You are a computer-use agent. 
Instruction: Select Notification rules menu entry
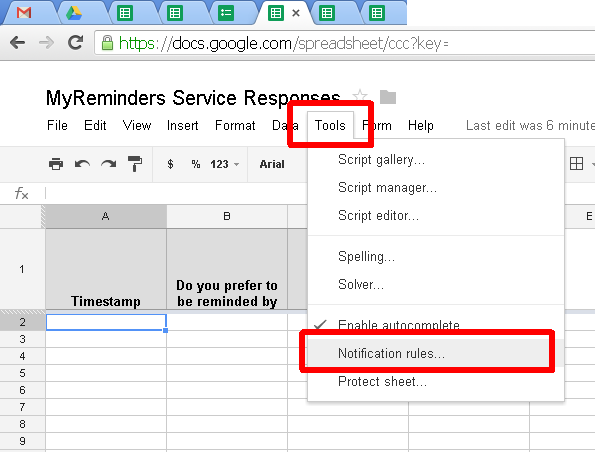pyautogui.click(x=436, y=353)
